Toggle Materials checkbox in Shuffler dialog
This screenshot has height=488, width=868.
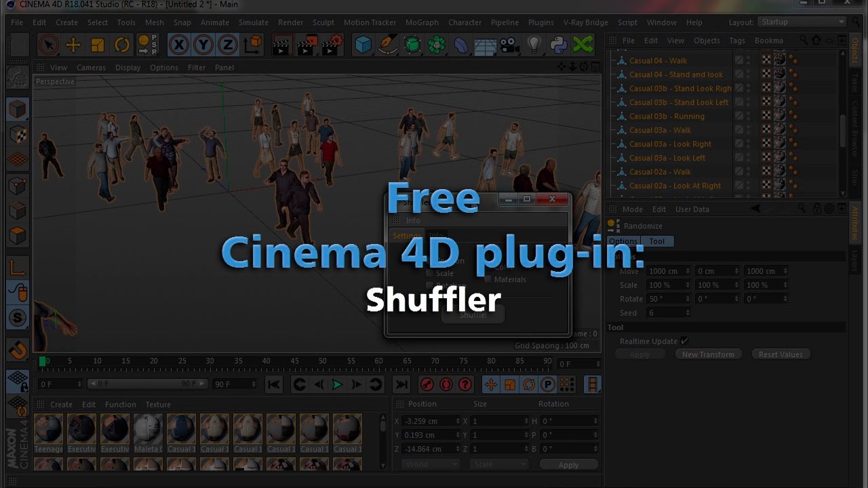[488, 279]
